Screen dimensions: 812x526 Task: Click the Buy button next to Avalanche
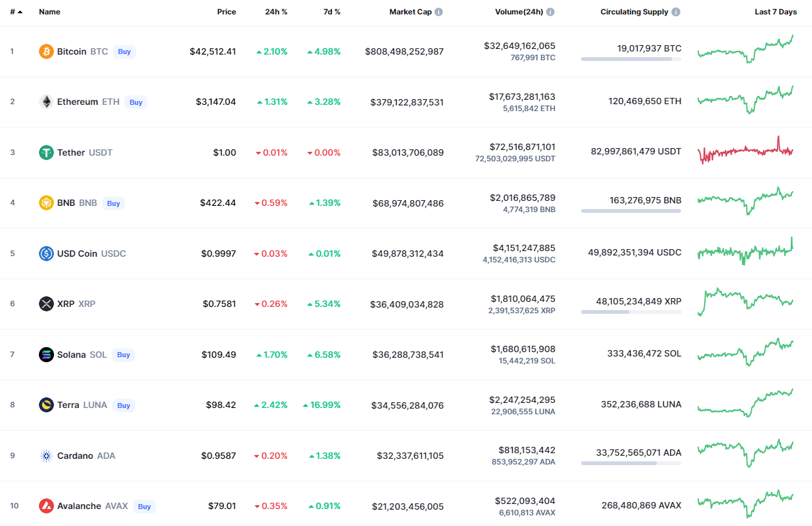point(144,507)
